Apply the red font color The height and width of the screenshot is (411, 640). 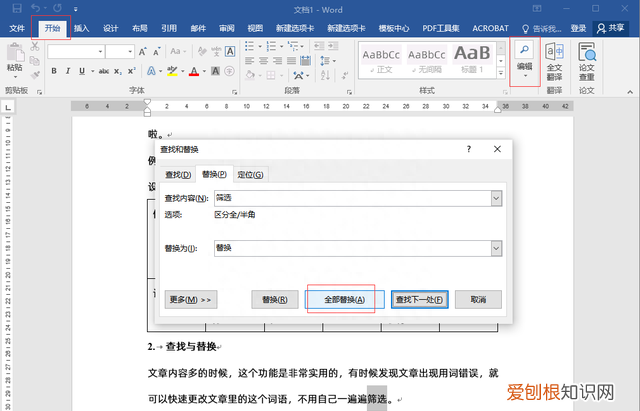click(194, 71)
